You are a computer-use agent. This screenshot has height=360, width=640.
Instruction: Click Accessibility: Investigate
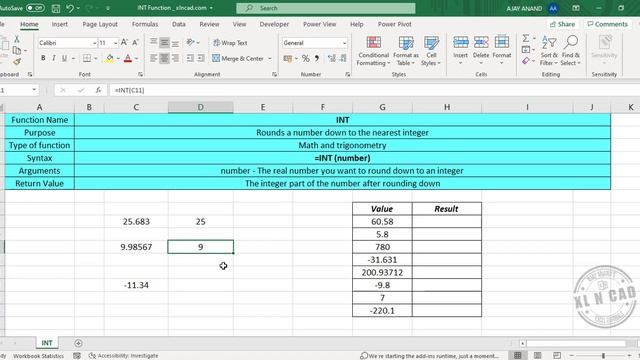pos(124,356)
